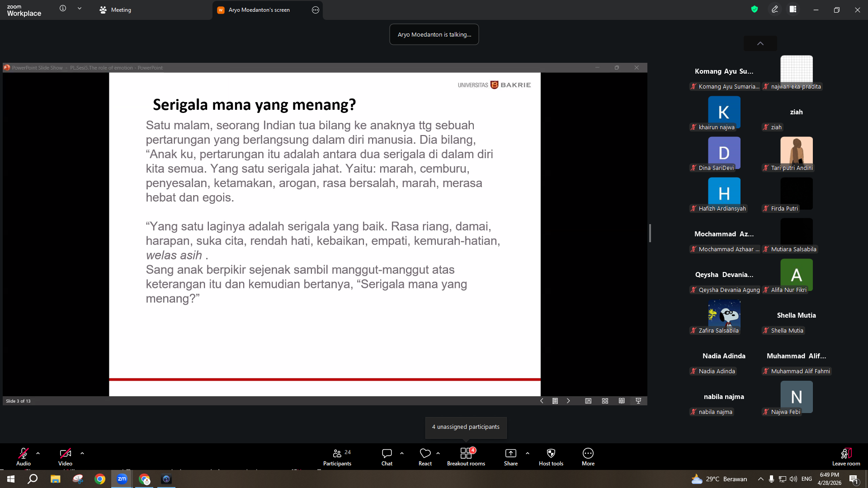This screenshot has height=488, width=868.
Task: Expand React options arrow
Action: pyautogui.click(x=438, y=453)
